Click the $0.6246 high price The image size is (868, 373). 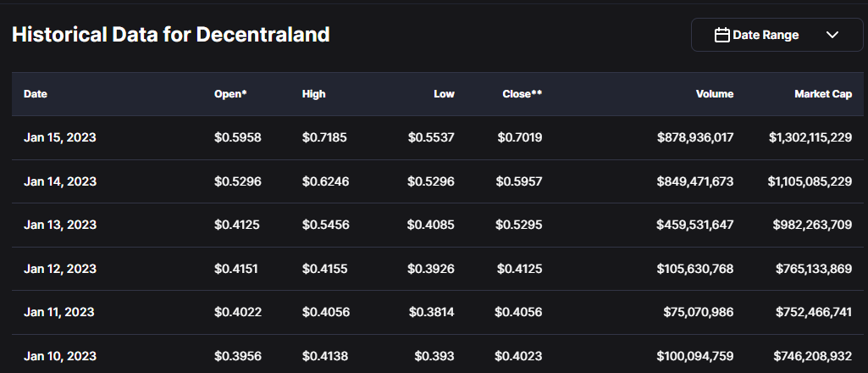point(325,181)
